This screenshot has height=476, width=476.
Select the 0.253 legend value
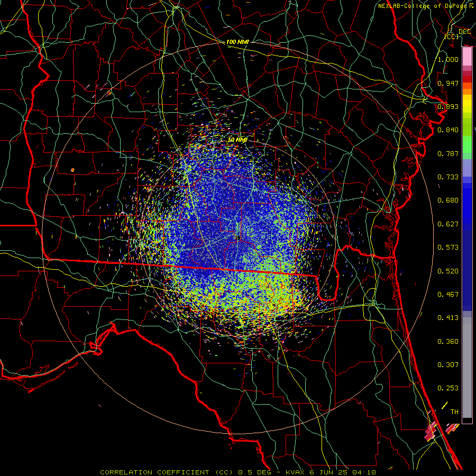click(448, 388)
